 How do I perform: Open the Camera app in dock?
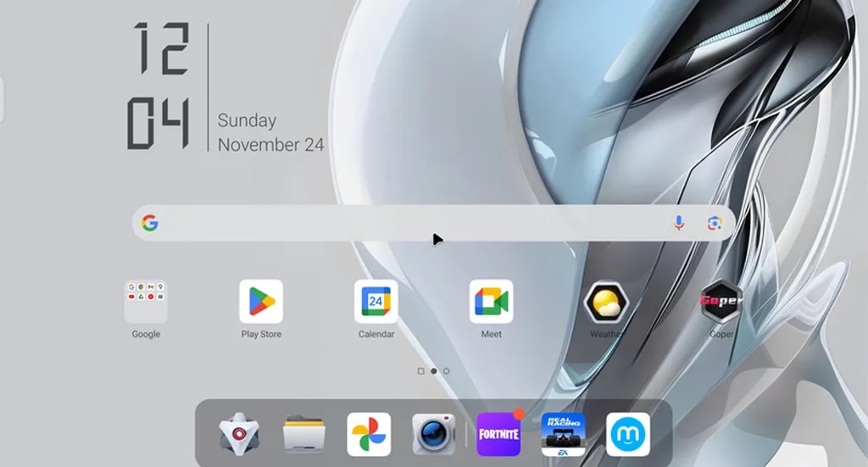click(433, 435)
